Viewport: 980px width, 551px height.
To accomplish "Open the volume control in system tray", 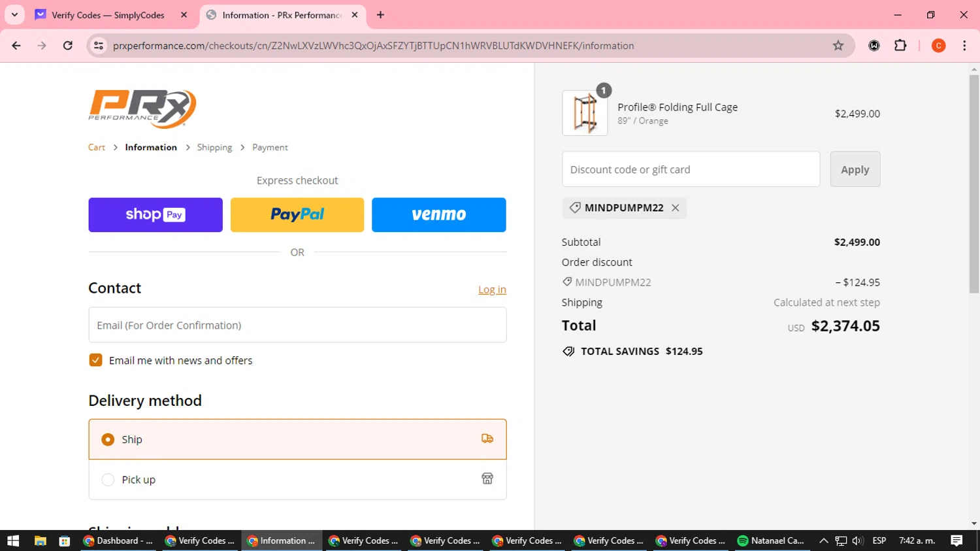I will pyautogui.click(x=858, y=541).
